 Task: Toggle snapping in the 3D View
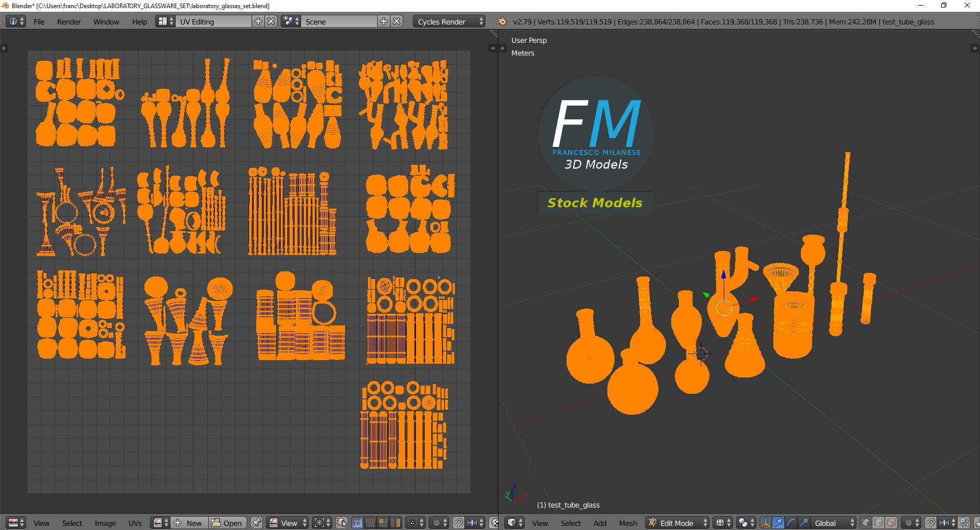point(930,523)
